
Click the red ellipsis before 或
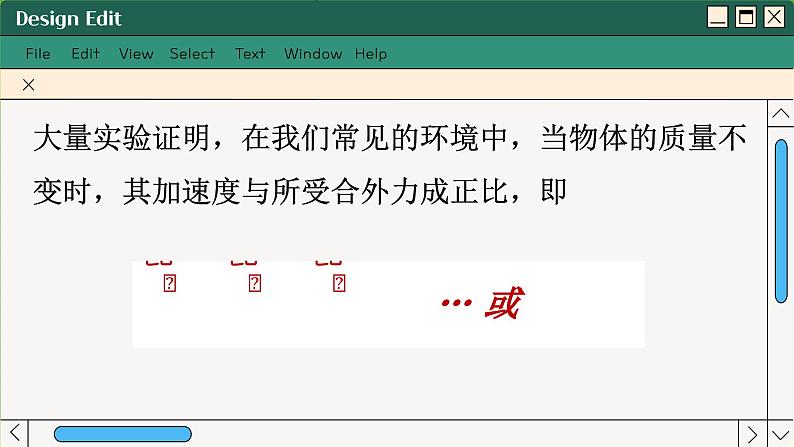pos(456,303)
